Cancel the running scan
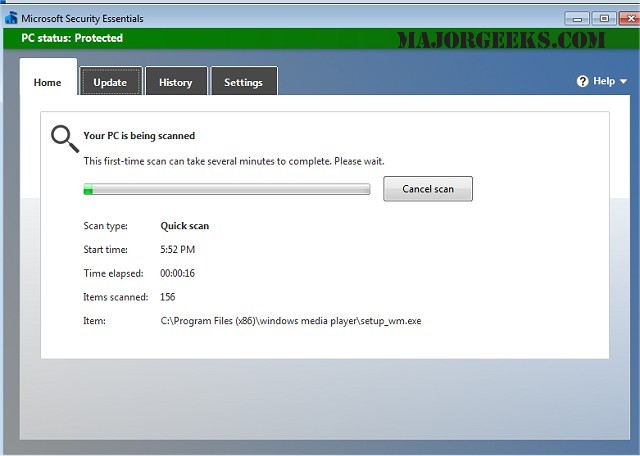 428,189
